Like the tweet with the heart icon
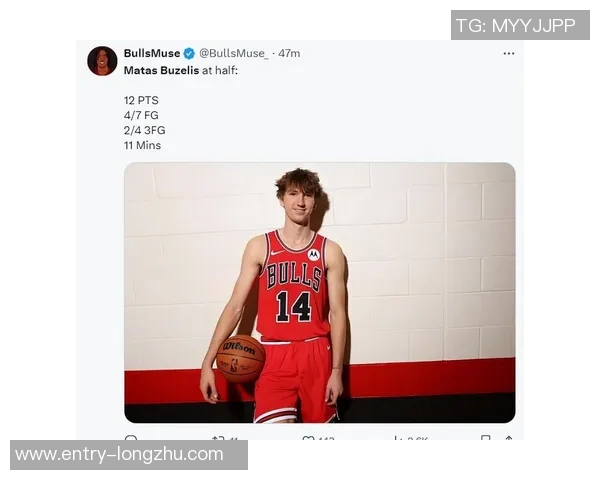Image resolution: width=600 pixels, height=480 pixels. click(308, 438)
